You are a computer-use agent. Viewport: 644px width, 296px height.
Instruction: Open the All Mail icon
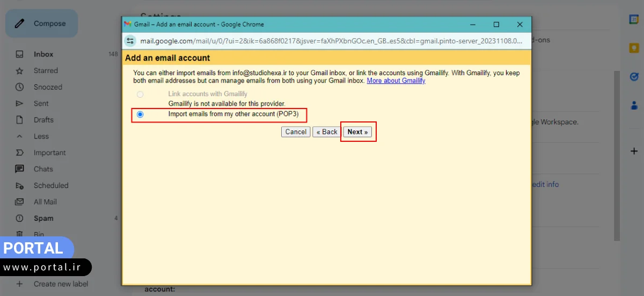coord(20,202)
